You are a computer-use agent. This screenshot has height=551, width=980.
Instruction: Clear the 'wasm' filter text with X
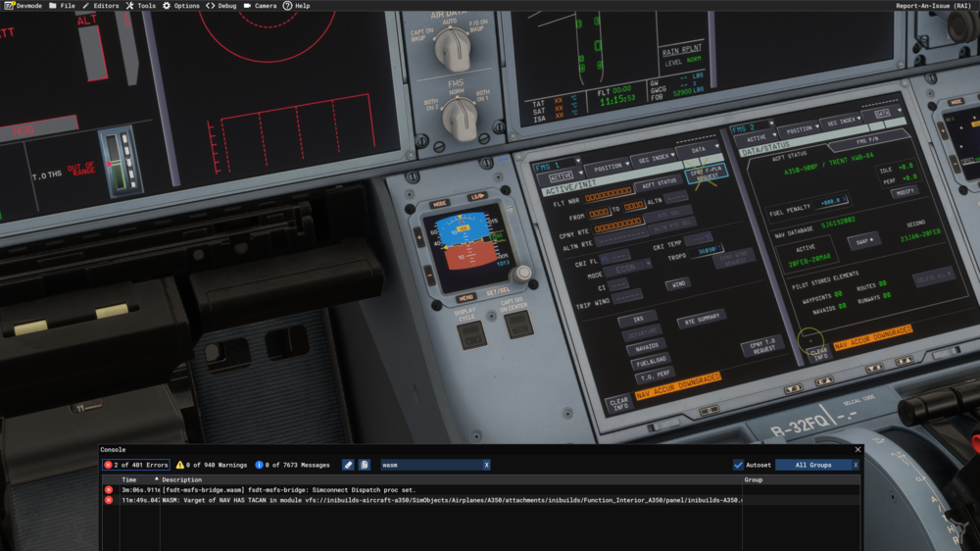pyautogui.click(x=486, y=465)
